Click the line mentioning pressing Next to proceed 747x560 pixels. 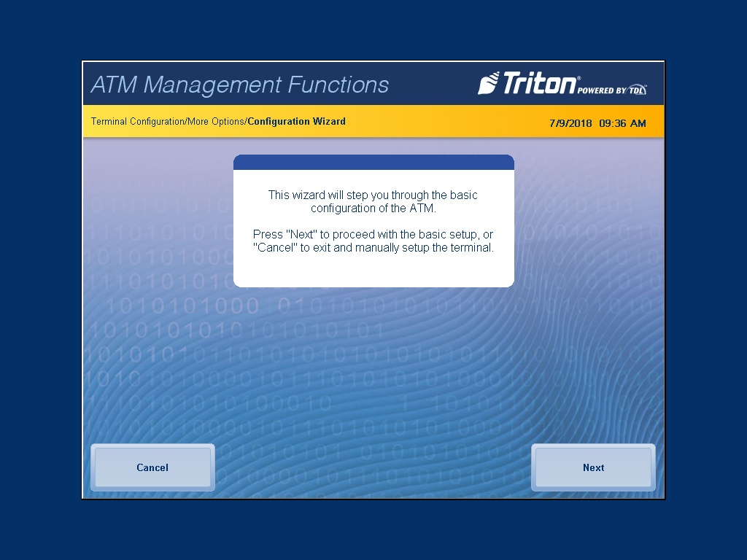pyautogui.click(x=373, y=234)
